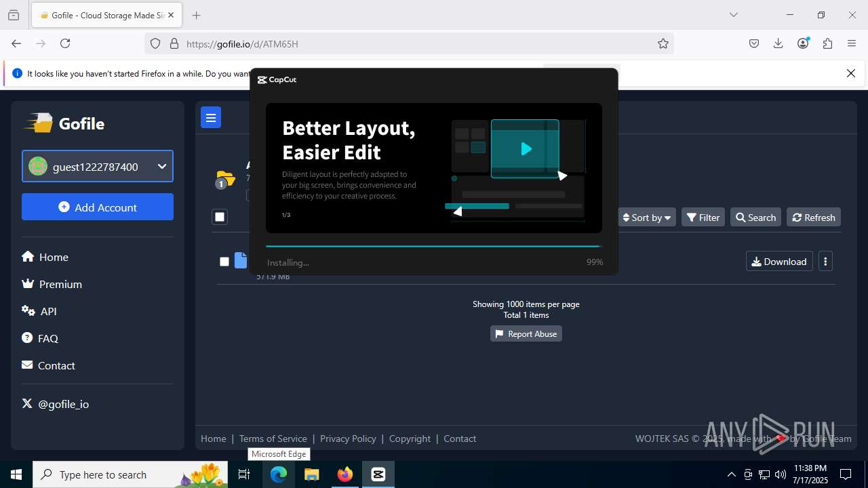Screen dimensions: 868x488
Task: Open the API sidebar item
Action: 39,311
